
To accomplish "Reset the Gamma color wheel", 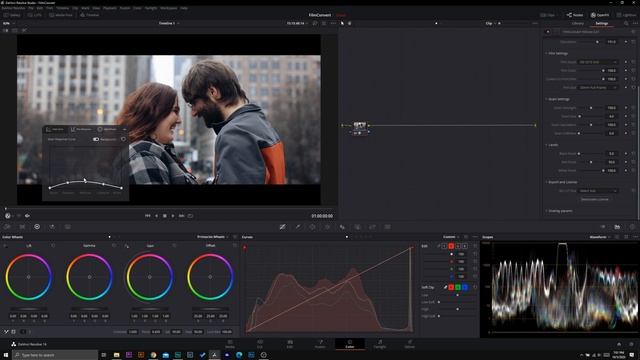I will (x=114, y=246).
